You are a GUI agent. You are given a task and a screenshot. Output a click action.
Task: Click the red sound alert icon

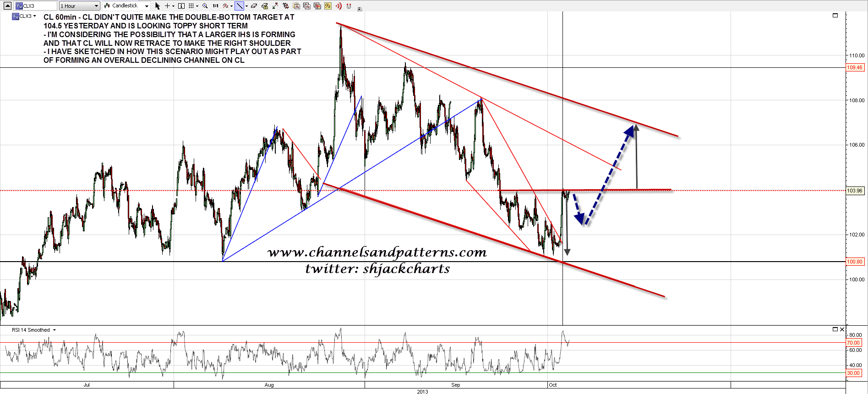coord(338,6)
